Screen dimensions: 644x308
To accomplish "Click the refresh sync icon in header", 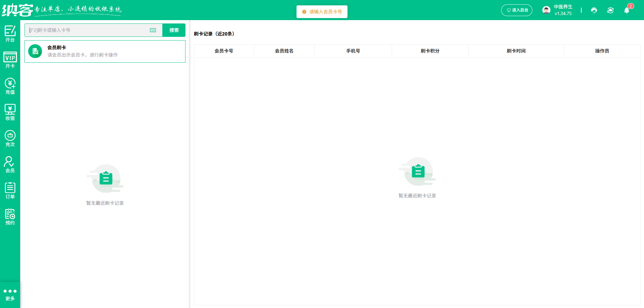I will pos(610,10).
